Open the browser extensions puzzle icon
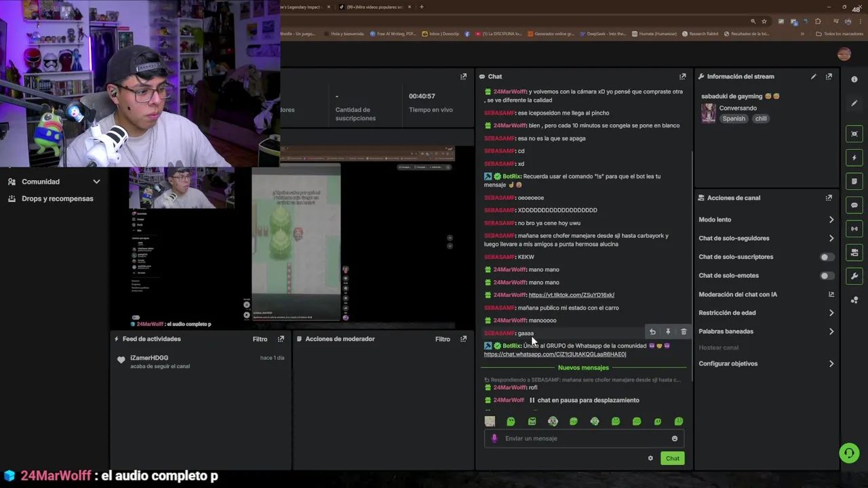This screenshot has width=868, height=488. [818, 21]
